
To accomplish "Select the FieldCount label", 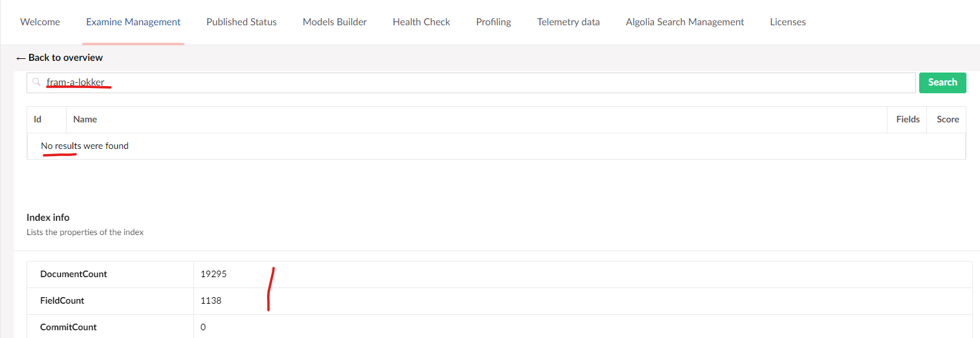I will click(x=62, y=300).
